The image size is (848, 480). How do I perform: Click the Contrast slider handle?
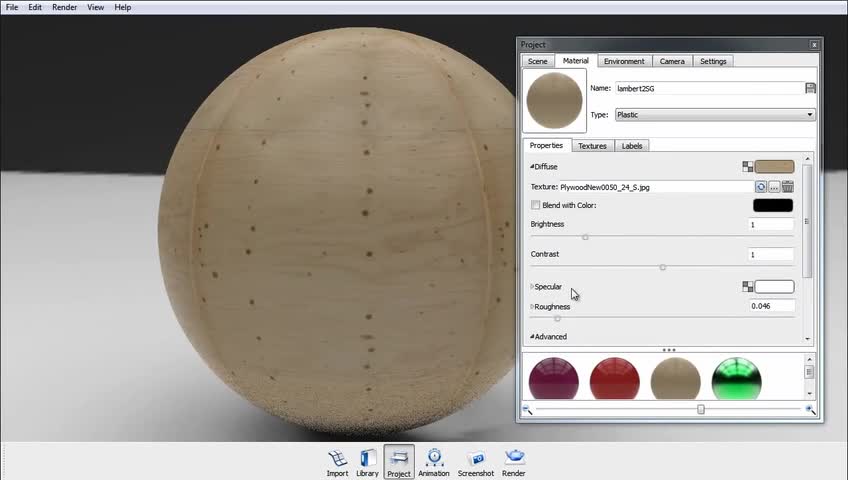point(662,267)
